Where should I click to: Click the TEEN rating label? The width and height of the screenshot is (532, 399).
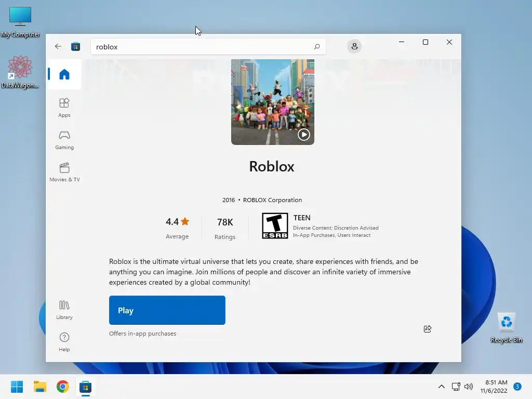click(302, 218)
